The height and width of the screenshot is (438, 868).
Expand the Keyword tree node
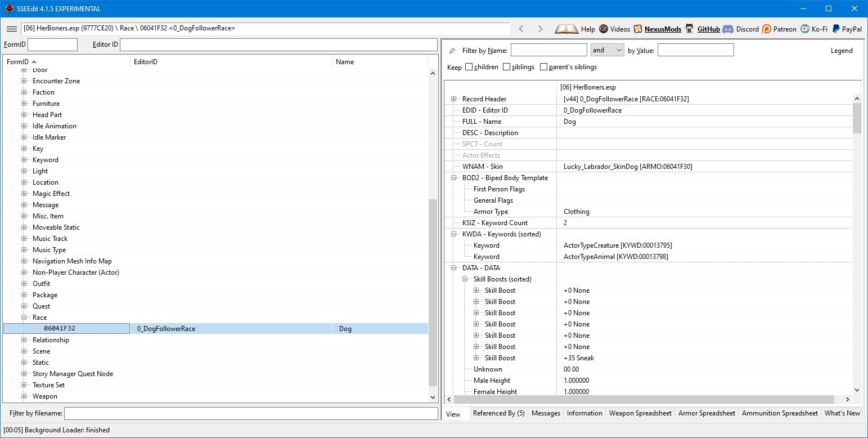(x=24, y=160)
